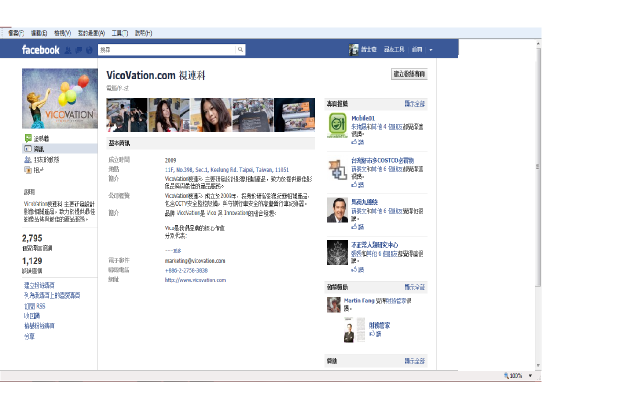Expand the '...更多' link in description
Image resolution: width=640 pixels, height=400 pixels.
(173, 251)
